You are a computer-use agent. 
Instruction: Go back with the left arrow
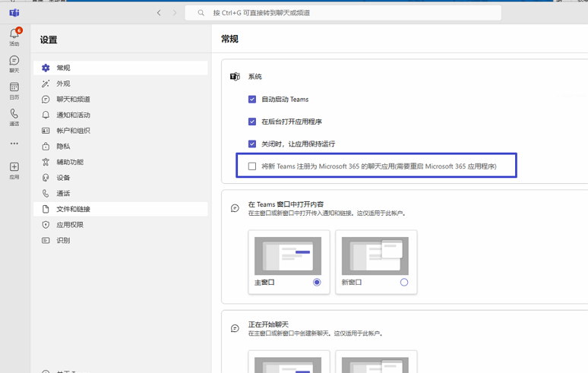159,13
